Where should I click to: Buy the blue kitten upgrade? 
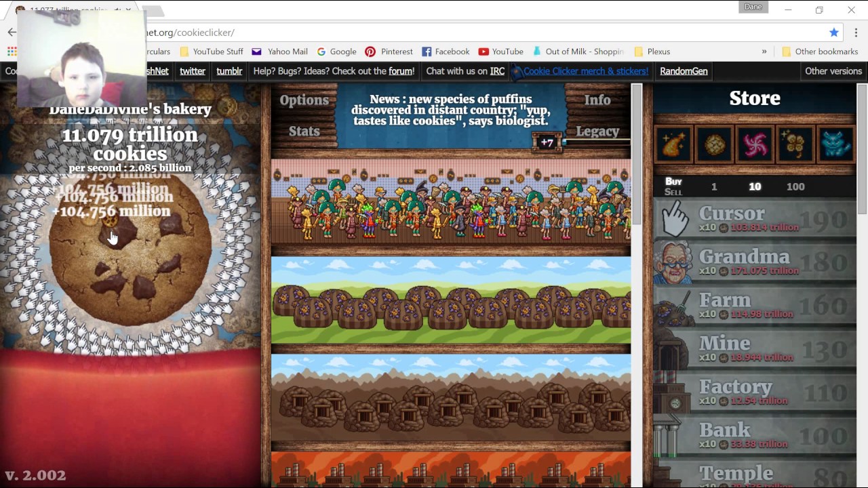tap(836, 144)
